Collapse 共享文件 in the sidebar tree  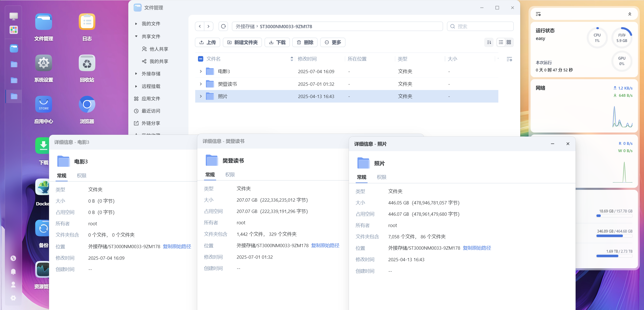pyautogui.click(x=136, y=36)
